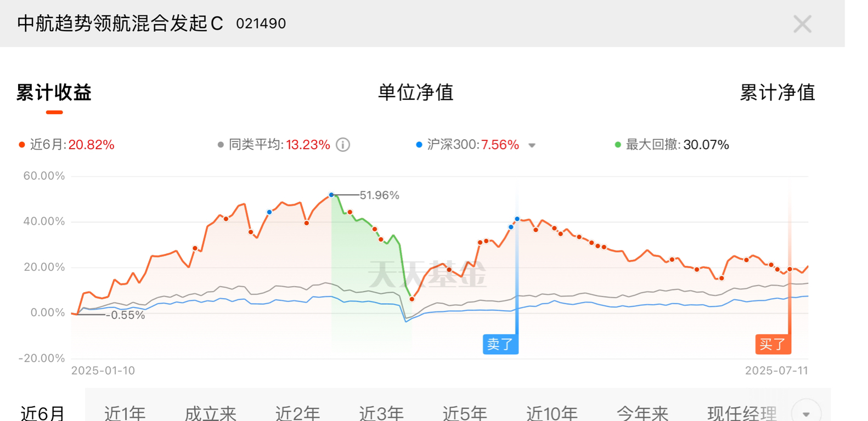868x421 pixels.
Task: Select the 累计收益 tab
Action: point(54,92)
